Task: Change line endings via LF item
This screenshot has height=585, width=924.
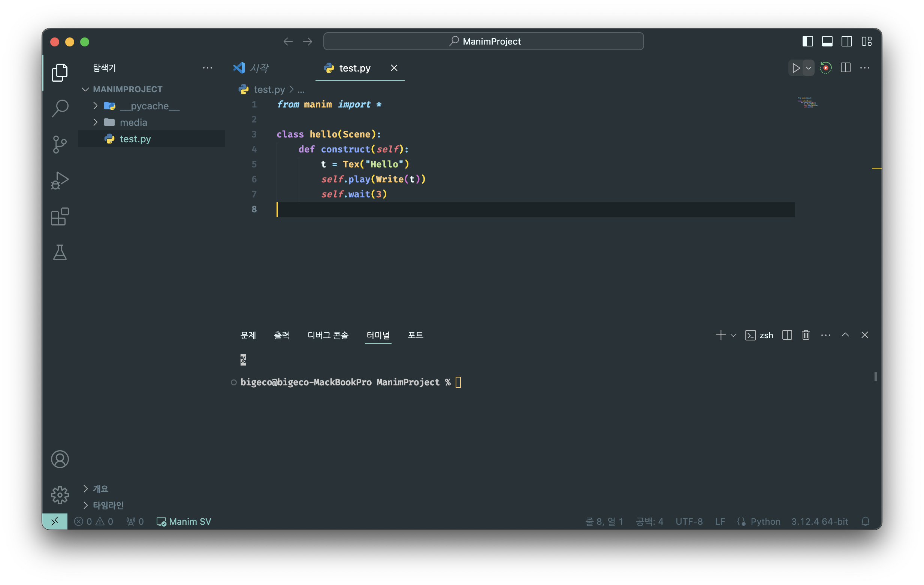Action: click(720, 521)
